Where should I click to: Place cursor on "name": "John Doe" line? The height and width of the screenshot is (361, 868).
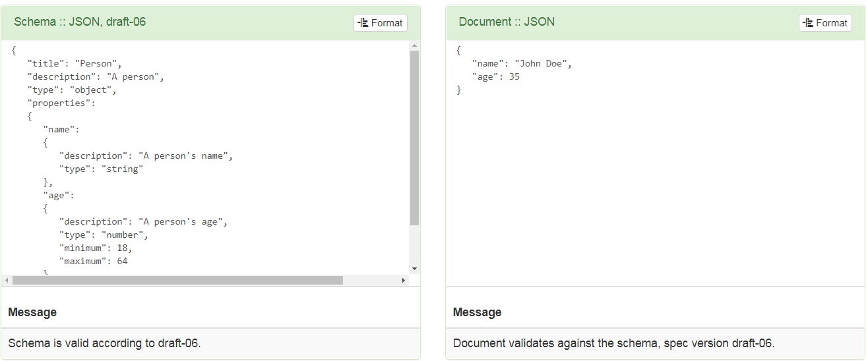(522, 63)
